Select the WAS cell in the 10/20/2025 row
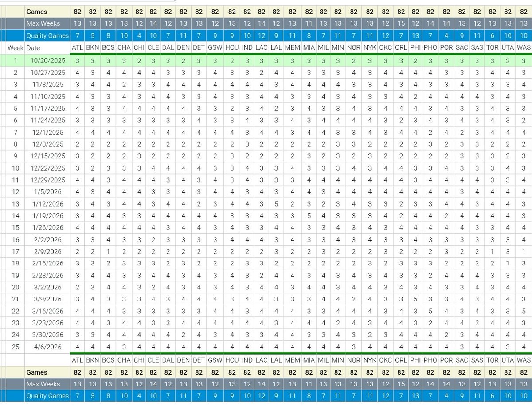Image resolution: width=532 pixels, height=406 pixels. [524, 61]
